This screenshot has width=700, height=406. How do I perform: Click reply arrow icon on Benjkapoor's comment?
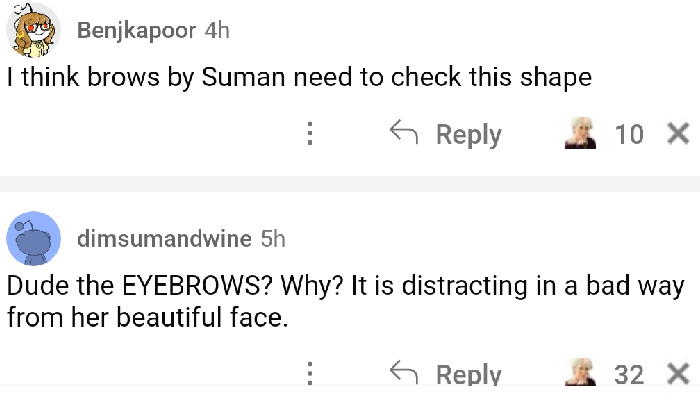tap(403, 133)
